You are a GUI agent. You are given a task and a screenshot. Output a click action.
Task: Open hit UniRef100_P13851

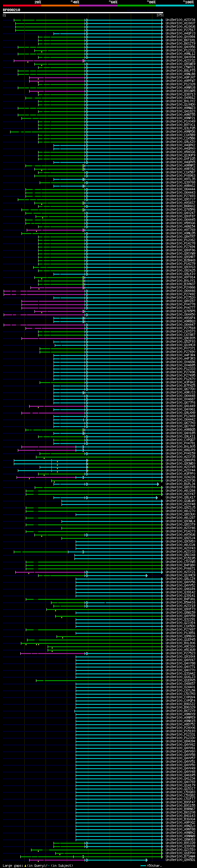click(x=180, y=633)
